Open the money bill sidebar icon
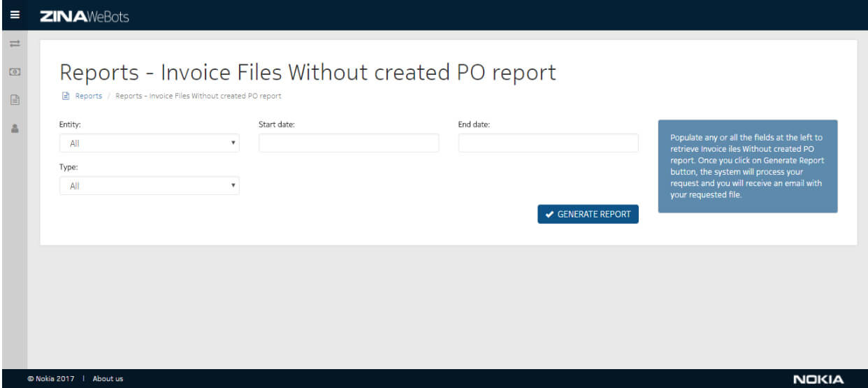The width and height of the screenshot is (868, 388). pos(15,72)
